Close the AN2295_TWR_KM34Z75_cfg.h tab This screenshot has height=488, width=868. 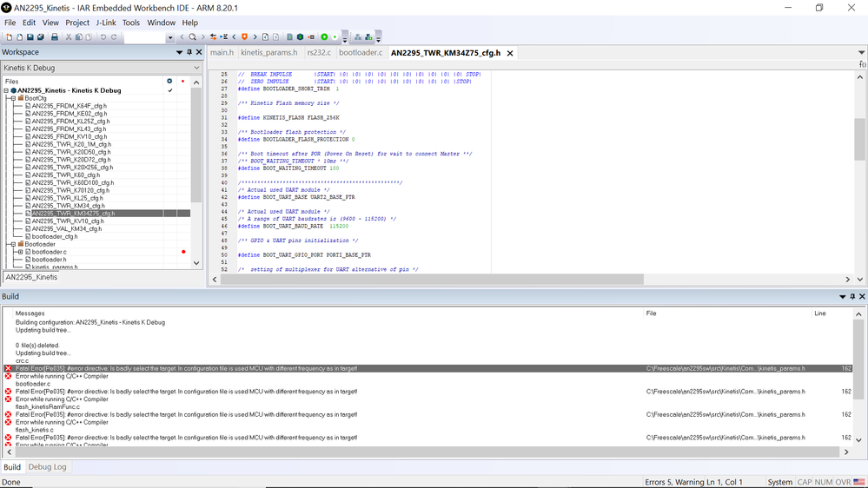pos(510,53)
